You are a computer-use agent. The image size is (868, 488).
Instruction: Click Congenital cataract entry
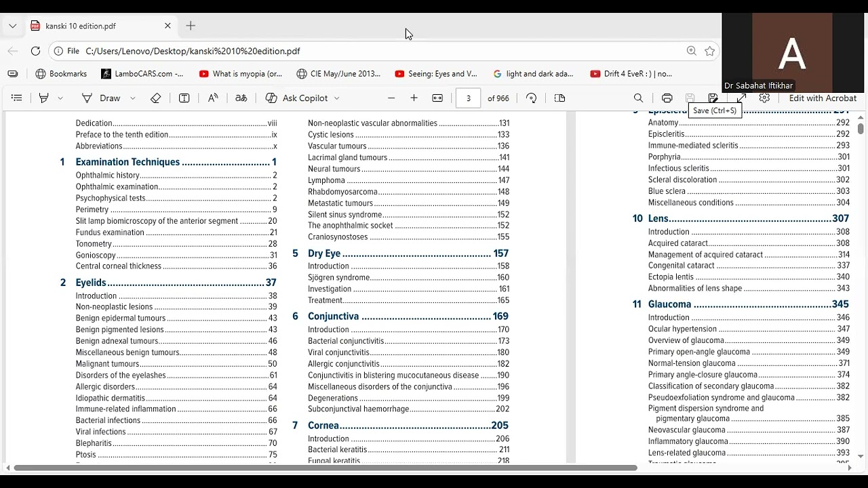click(749, 266)
